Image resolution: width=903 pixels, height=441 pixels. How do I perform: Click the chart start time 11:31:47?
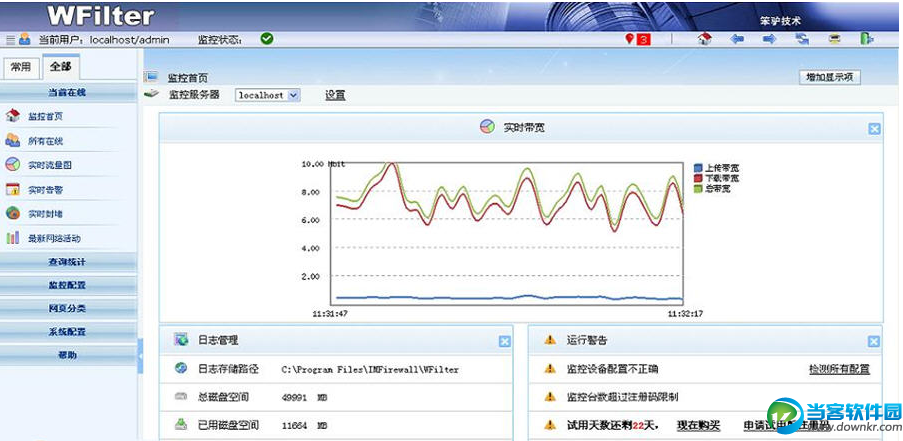tap(330, 314)
